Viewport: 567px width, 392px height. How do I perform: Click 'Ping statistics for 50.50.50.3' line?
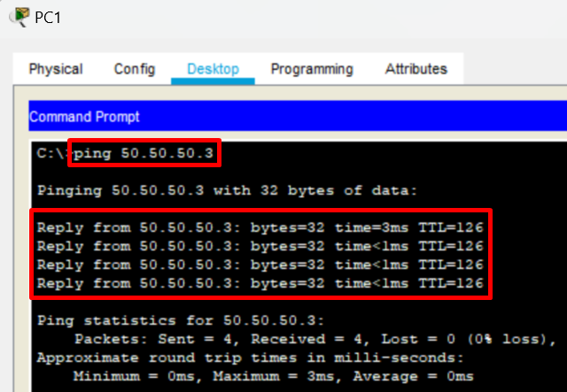click(x=181, y=320)
